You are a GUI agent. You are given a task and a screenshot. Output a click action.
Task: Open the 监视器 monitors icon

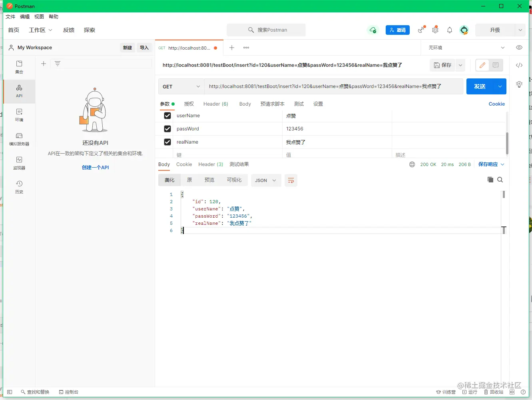(19, 163)
